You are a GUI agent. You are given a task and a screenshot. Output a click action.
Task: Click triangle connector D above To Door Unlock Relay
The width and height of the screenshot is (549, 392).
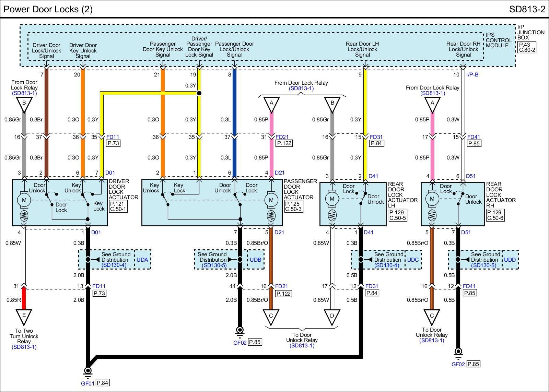point(332,316)
